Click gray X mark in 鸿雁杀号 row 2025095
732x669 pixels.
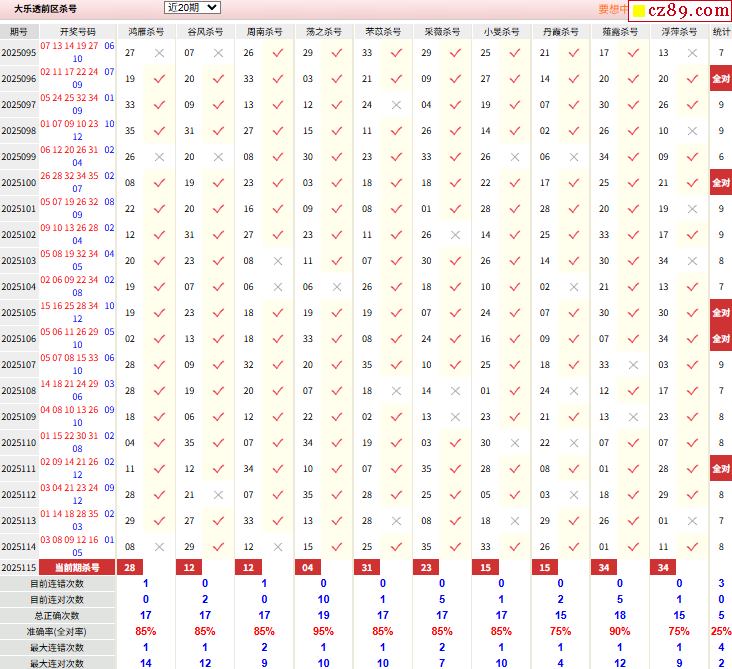pyautogui.click(x=160, y=53)
